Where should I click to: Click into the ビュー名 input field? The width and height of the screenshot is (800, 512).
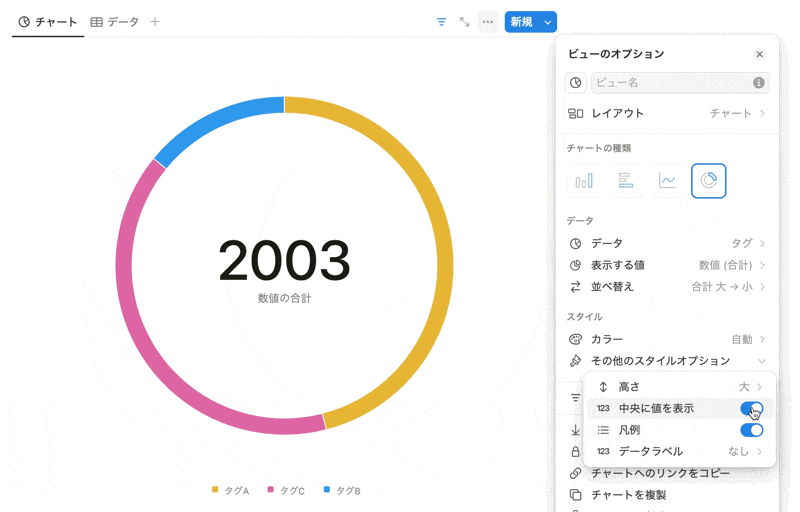tap(680, 83)
